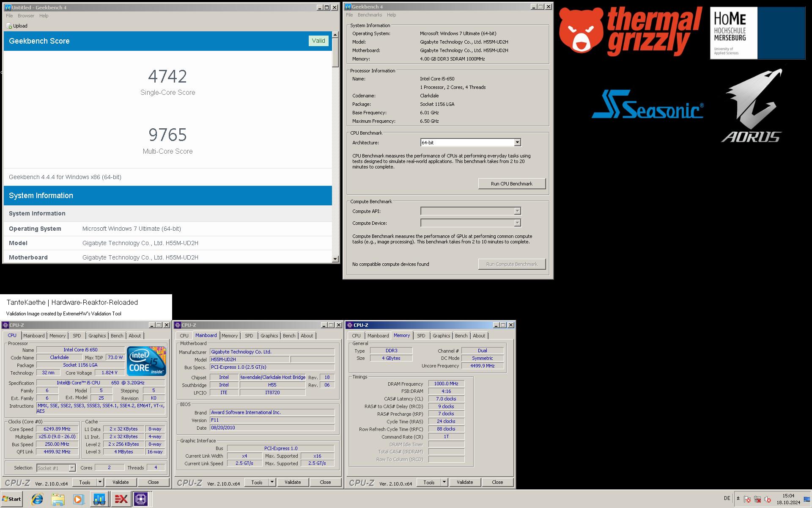
Task: Click Run Compute Benchmark button
Action: click(512, 264)
